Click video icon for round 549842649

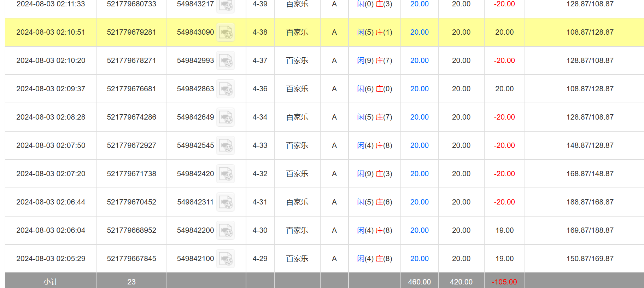click(x=226, y=117)
